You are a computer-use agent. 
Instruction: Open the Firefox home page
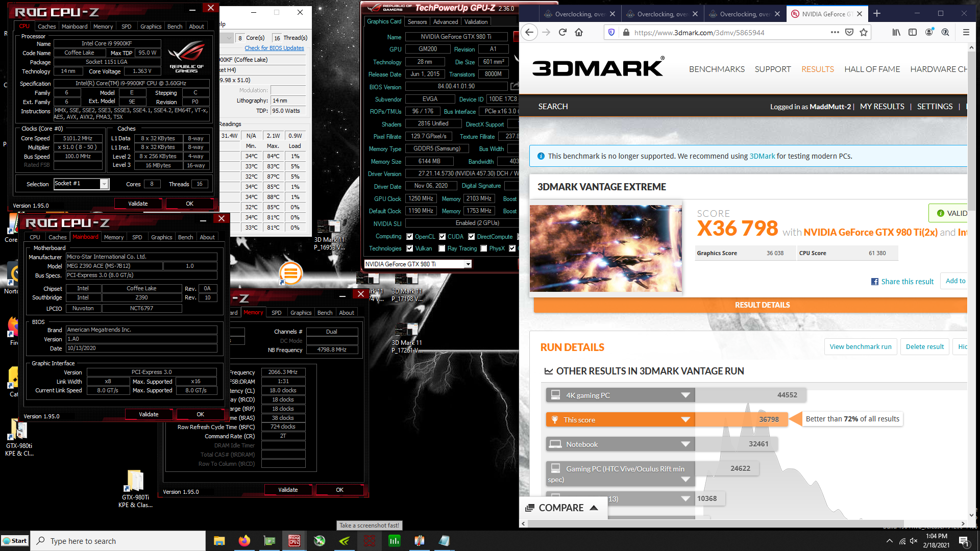579,32
